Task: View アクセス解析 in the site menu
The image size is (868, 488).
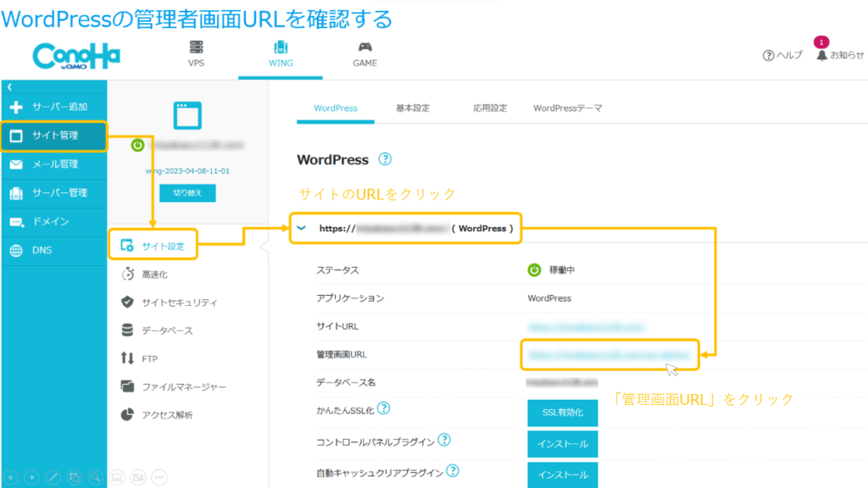Action: (157, 415)
